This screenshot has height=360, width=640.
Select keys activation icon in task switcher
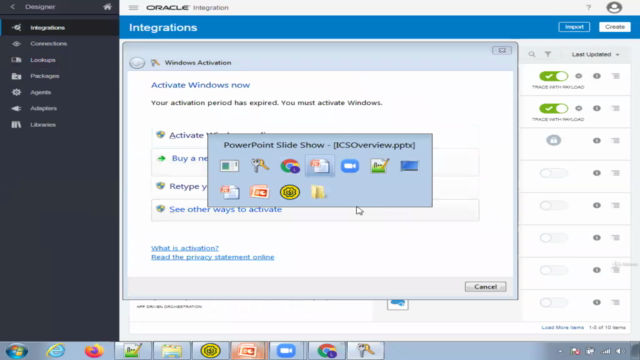[x=260, y=166]
